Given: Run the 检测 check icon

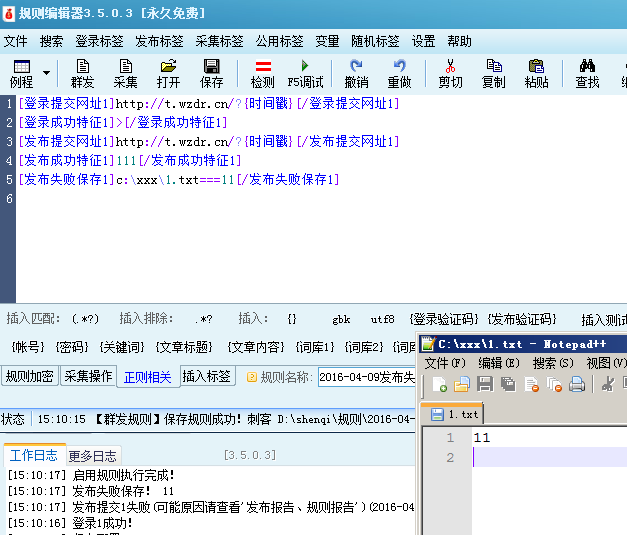Looking at the screenshot, I should [x=263, y=74].
